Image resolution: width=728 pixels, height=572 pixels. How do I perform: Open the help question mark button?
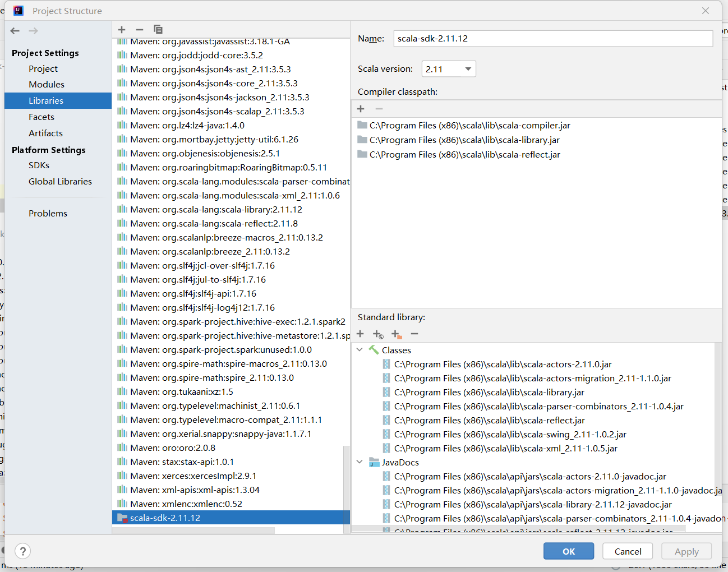point(23,551)
